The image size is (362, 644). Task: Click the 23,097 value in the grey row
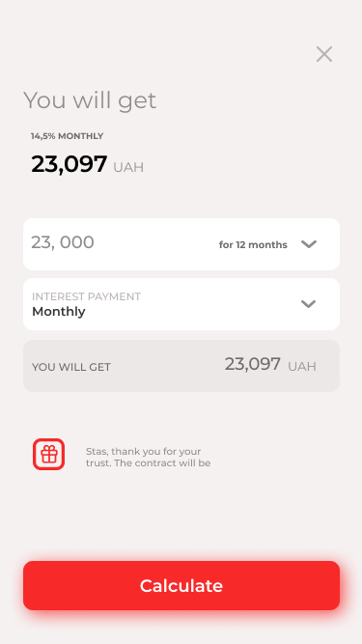tap(252, 364)
